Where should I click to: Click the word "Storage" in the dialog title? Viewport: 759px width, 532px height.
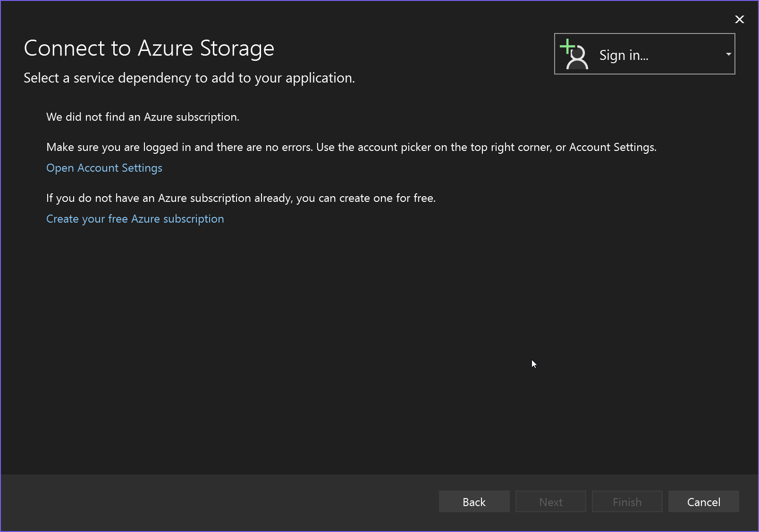click(x=237, y=48)
